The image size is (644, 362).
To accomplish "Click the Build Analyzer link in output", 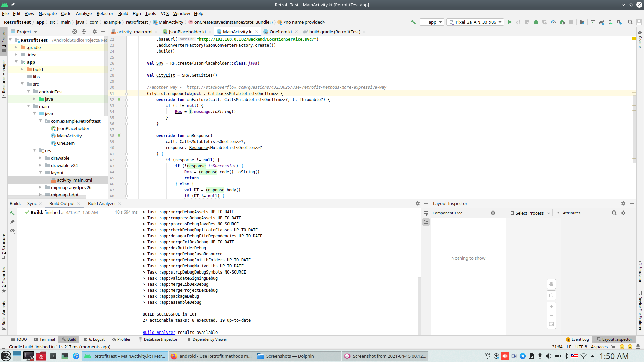I will coord(159,333).
